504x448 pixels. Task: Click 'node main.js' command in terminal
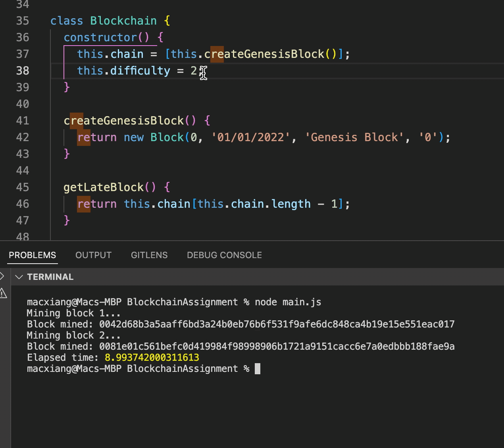pos(288,302)
